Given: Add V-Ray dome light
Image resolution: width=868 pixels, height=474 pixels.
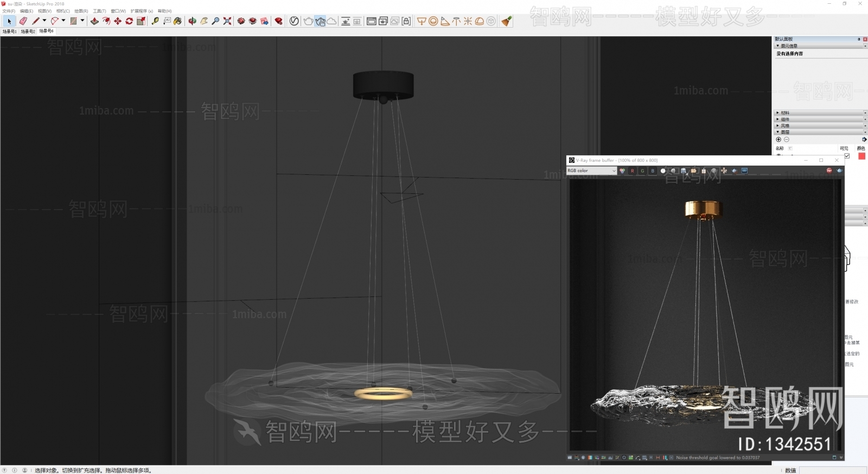Looking at the screenshot, I should pos(479,21).
